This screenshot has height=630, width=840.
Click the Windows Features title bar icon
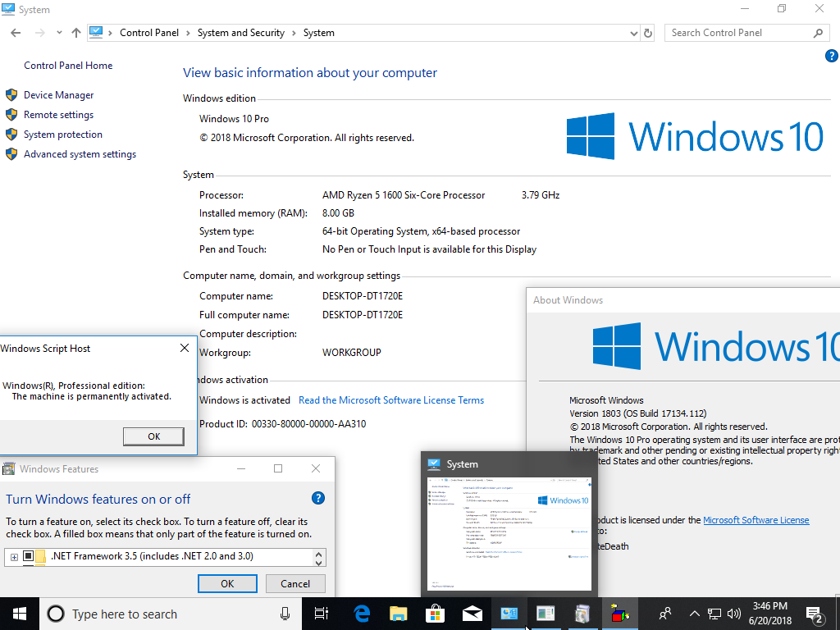[x=8, y=468]
